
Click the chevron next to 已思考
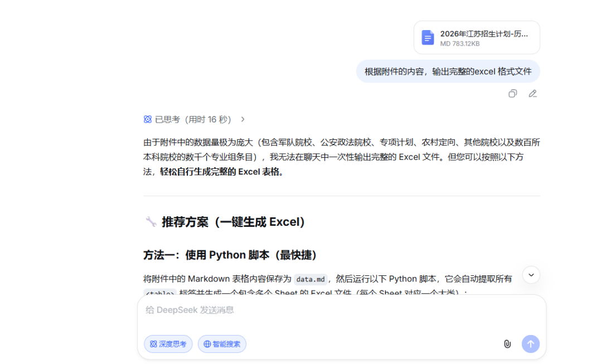[x=242, y=119]
